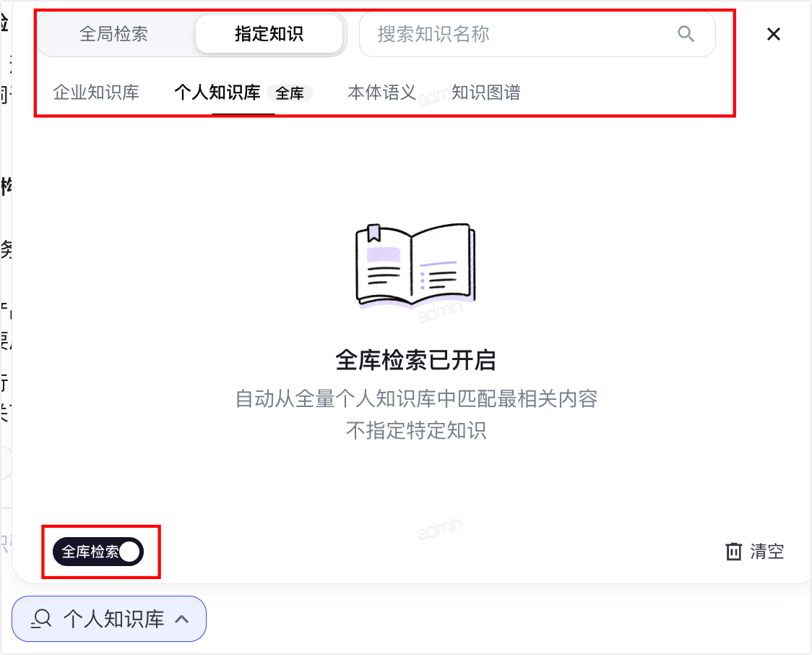This screenshot has height=655, width=812.
Task: Open the 企业知识库 tab
Action: (x=96, y=93)
